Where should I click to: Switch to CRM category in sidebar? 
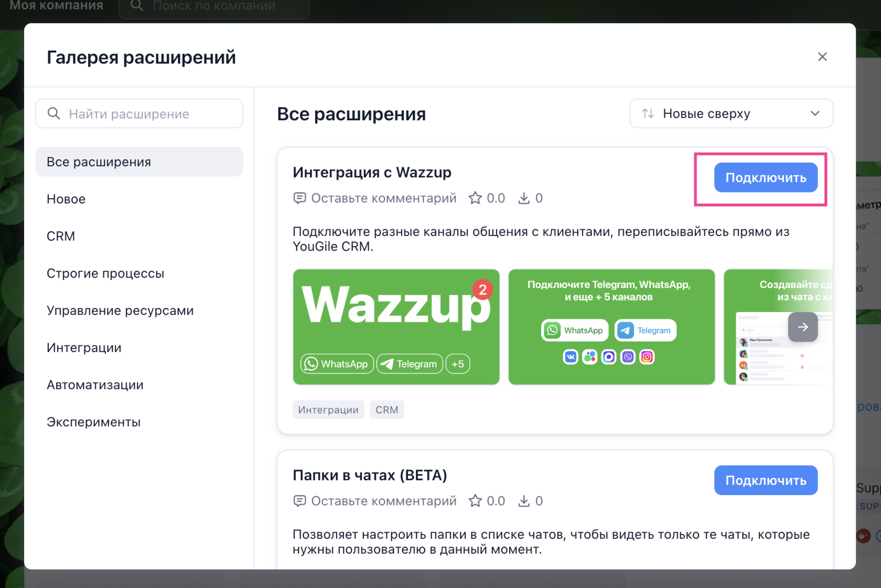click(x=61, y=237)
